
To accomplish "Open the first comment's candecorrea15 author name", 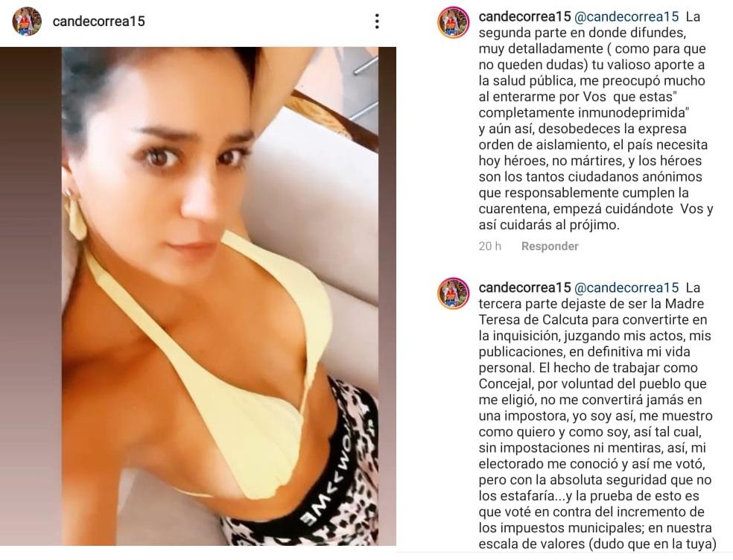I will (524, 17).
